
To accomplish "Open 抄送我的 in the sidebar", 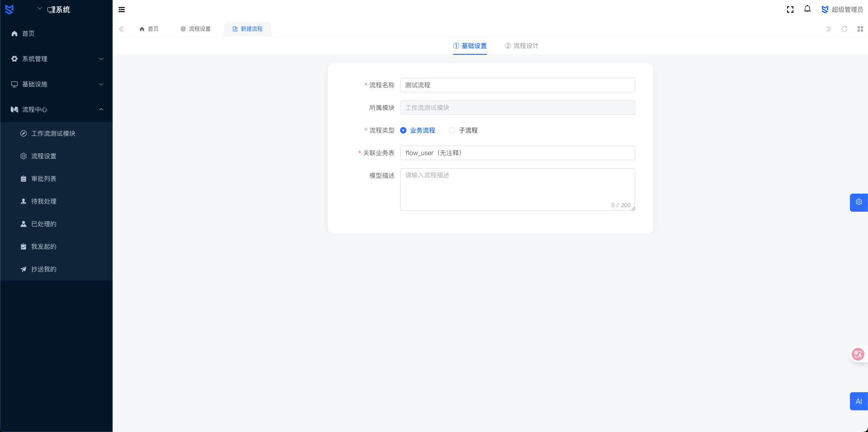I will coord(57,269).
